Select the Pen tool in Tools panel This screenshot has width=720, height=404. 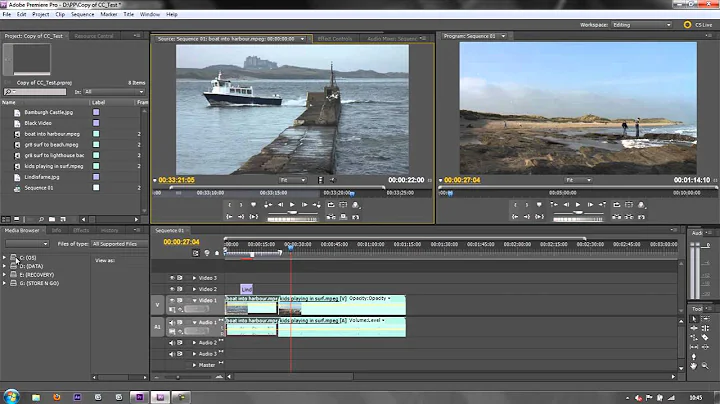pos(694,357)
